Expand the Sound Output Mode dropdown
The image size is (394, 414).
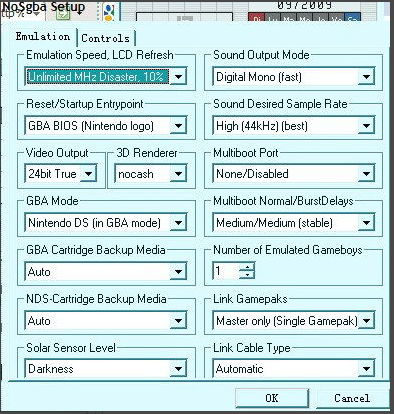point(366,77)
